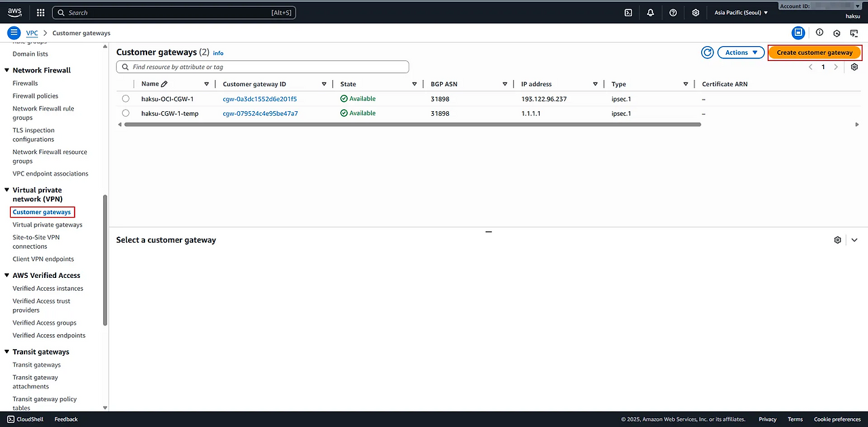Open table preferences gear icon
The width and height of the screenshot is (868, 427).
point(854,67)
